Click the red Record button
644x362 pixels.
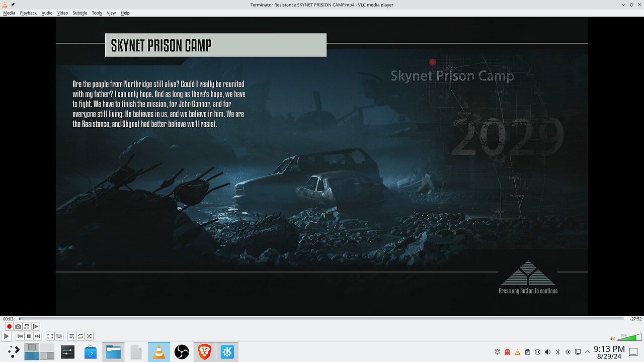click(9, 327)
